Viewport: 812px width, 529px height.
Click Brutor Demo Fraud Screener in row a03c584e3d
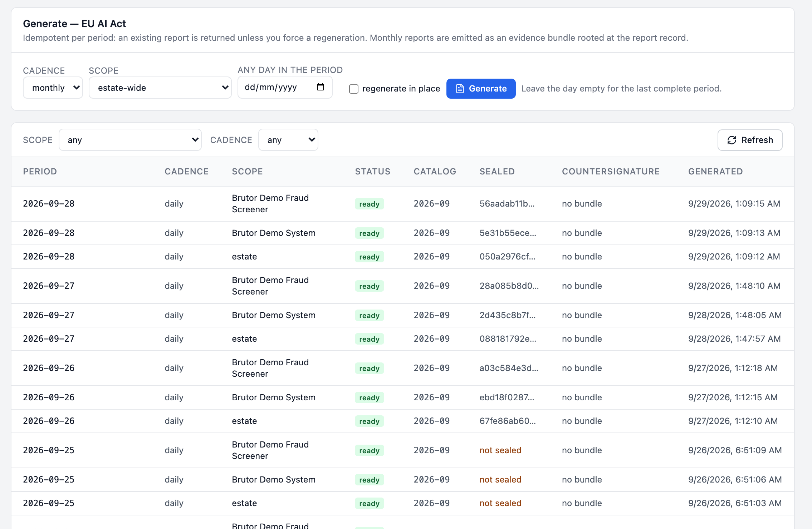pyautogui.click(x=270, y=368)
